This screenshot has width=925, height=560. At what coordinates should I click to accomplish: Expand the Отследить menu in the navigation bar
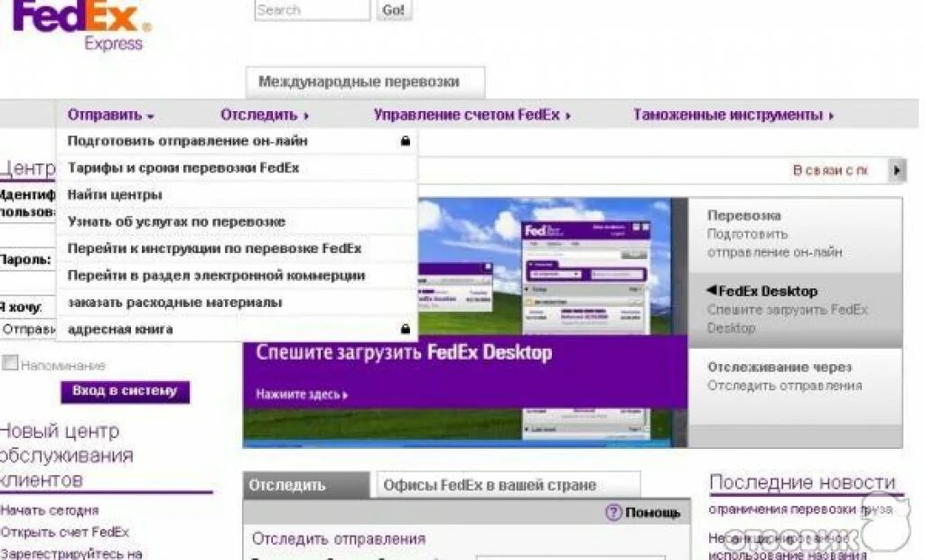pyautogui.click(x=265, y=115)
